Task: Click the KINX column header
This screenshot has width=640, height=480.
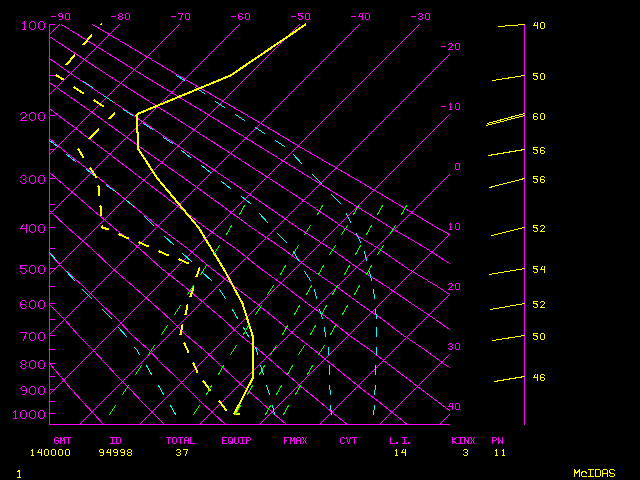Action: pos(463,440)
